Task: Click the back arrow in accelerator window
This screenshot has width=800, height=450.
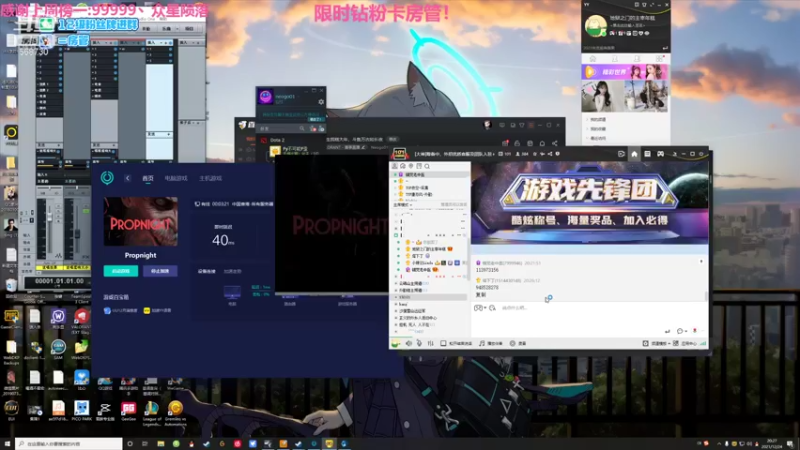Action: [x=128, y=178]
